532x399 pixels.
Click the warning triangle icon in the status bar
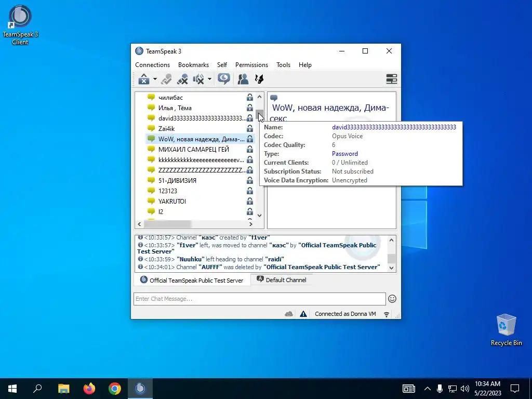point(303,314)
